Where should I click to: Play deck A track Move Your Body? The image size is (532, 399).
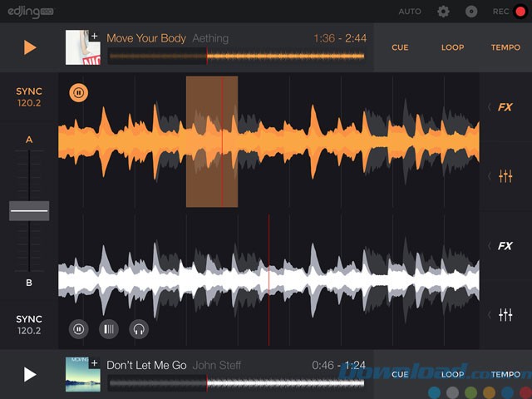(x=30, y=47)
